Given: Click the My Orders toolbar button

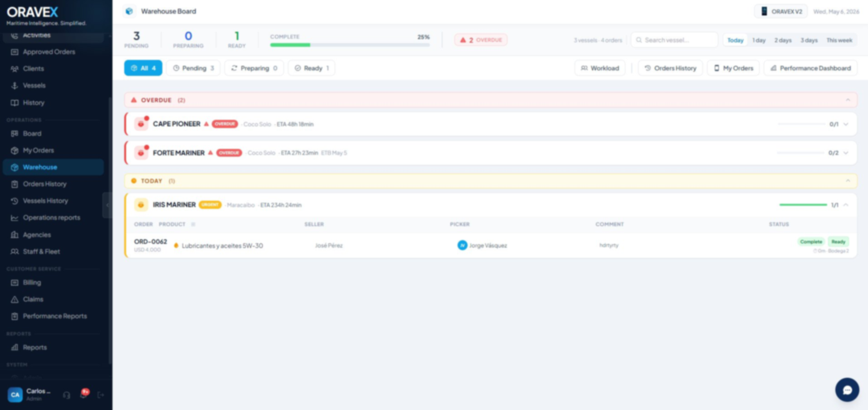Looking at the screenshot, I should [733, 68].
